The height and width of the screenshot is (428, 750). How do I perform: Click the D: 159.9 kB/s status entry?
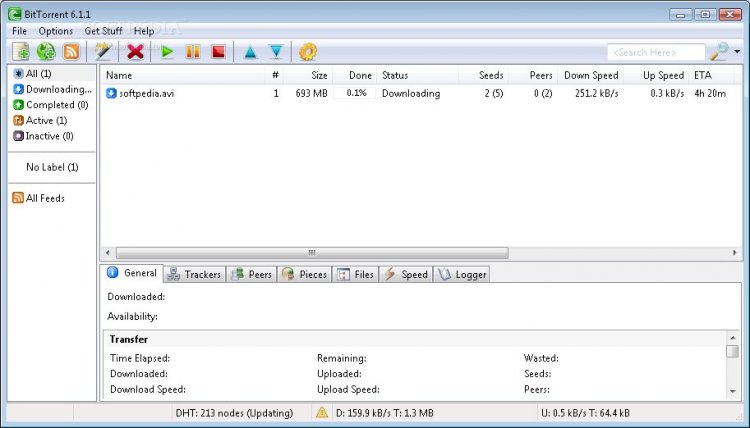[385, 413]
